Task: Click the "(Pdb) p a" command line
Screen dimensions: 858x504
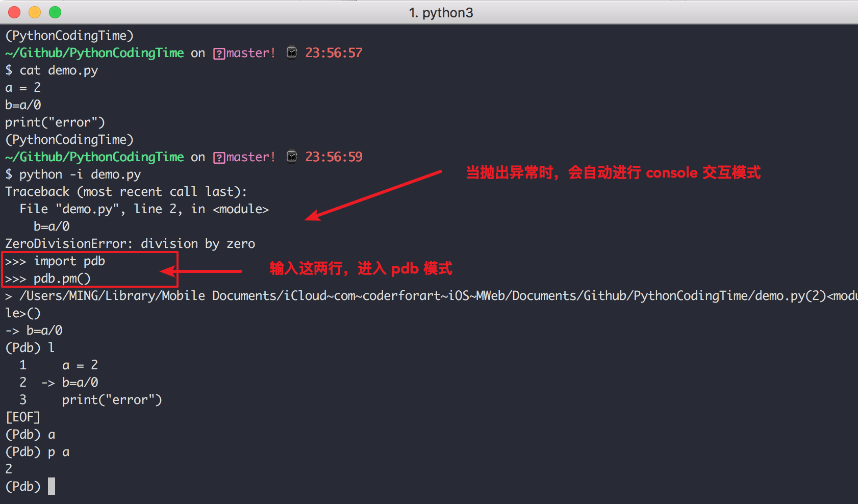Action: (38, 452)
